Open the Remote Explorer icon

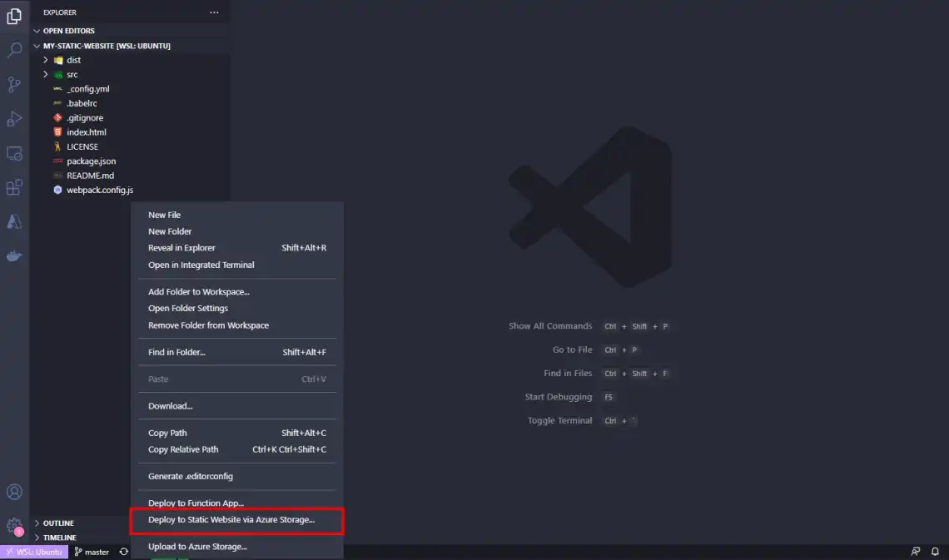point(15,153)
